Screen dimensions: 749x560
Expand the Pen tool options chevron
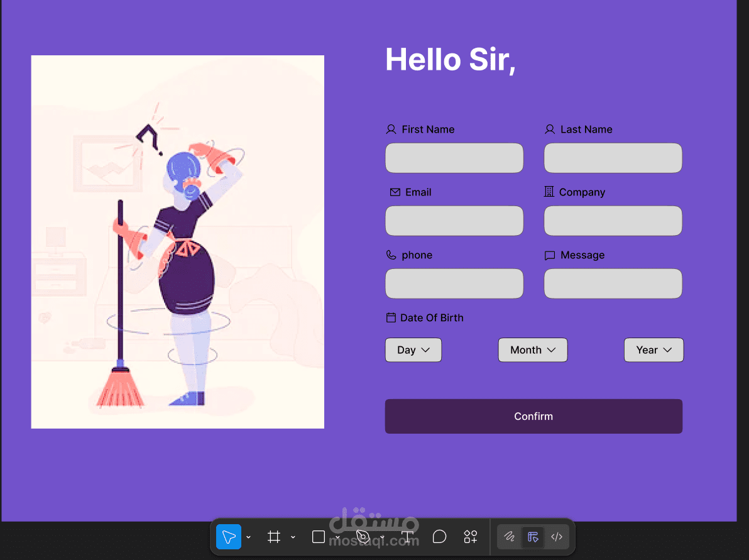pos(382,537)
